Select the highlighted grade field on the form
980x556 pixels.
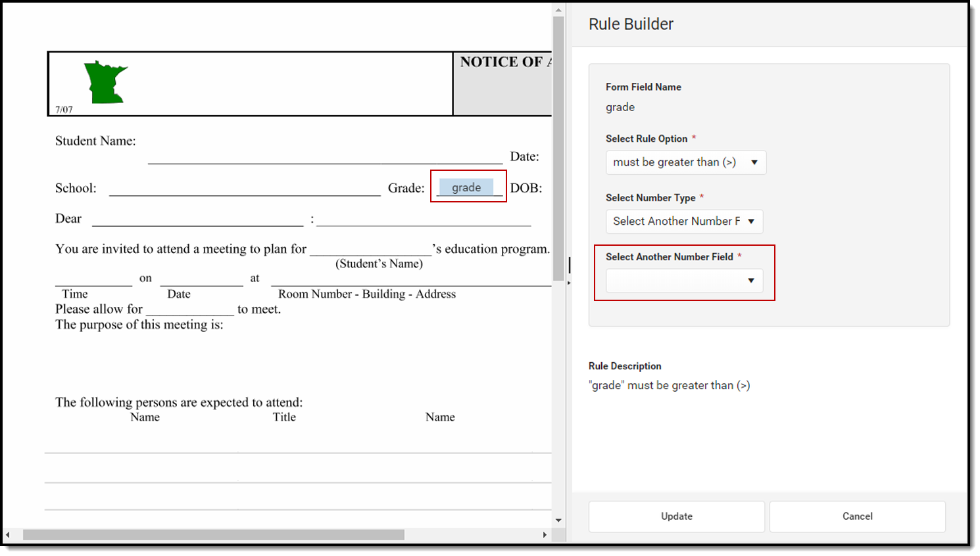467,187
